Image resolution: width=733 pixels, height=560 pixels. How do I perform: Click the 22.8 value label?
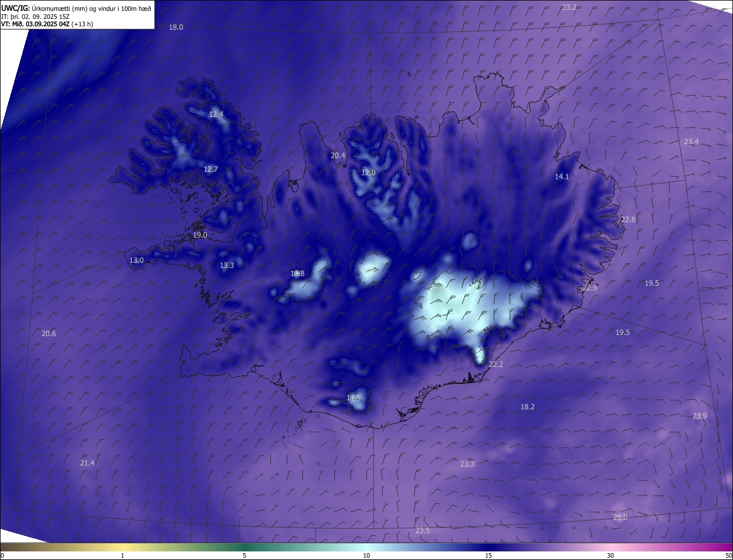click(628, 219)
